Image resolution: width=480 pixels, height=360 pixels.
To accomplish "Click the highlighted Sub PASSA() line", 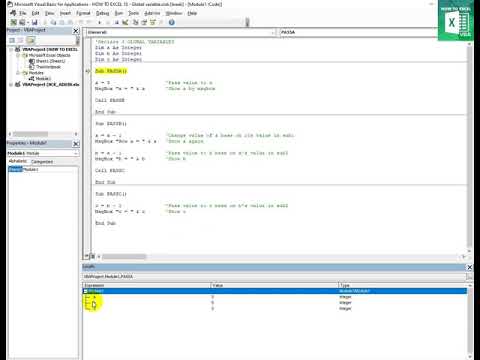I will pos(111,71).
